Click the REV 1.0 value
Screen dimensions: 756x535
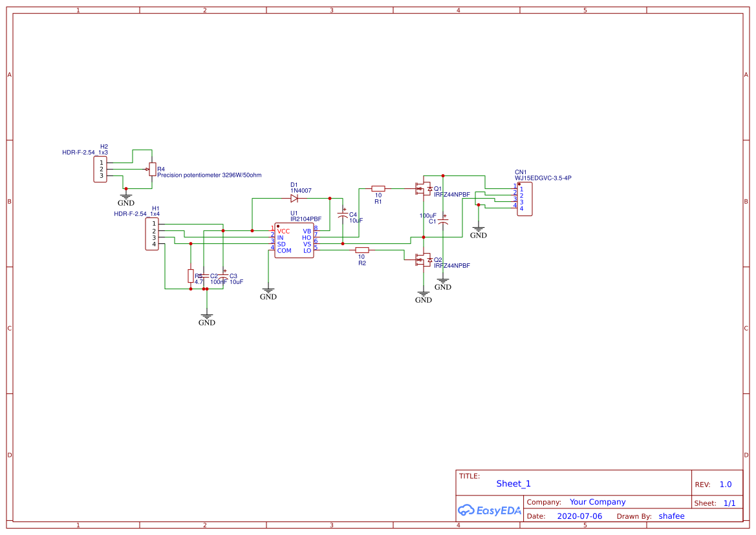click(724, 483)
